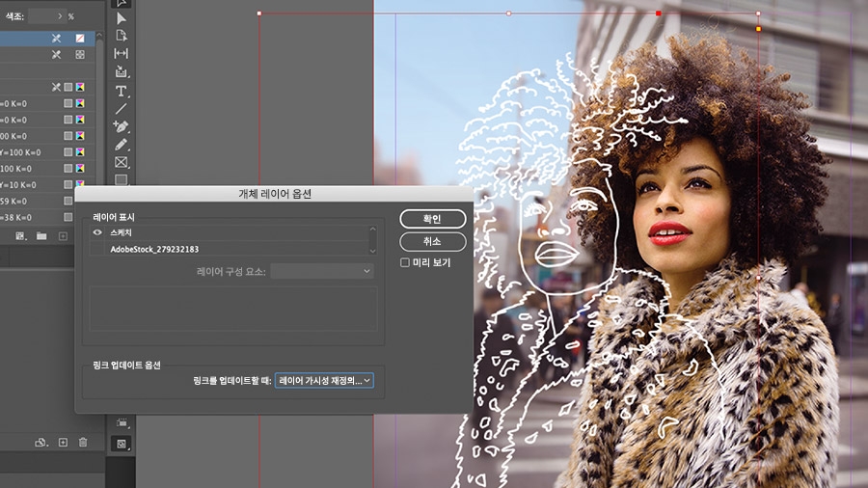Click the layer comp description box

point(233,309)
